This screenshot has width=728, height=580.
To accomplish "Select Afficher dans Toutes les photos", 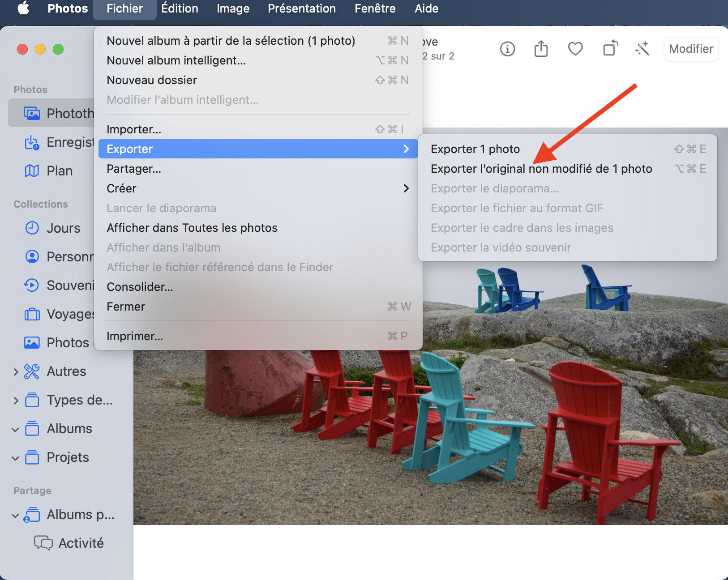I will tap(258, 228).
